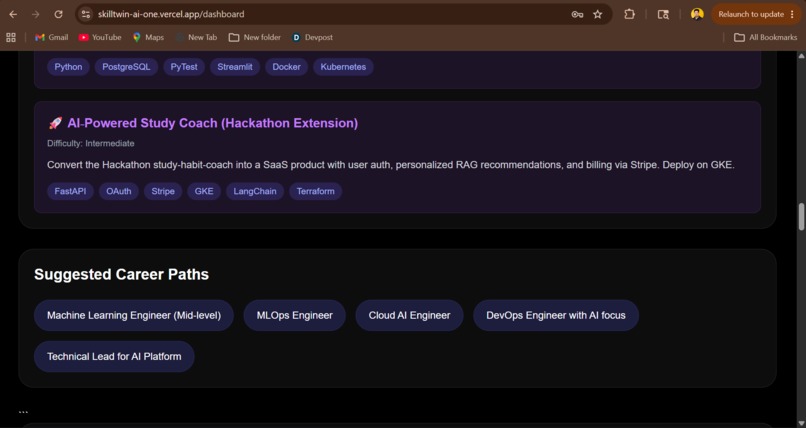
Task: Reload the dashboard page
Action: pyautogui.click(x=58, y=14)
